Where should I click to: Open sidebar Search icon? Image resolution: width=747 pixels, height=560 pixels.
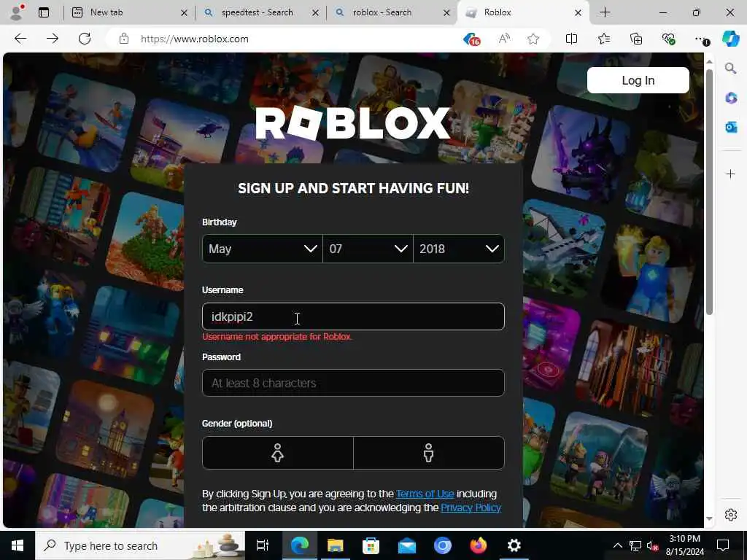[731, 69]
